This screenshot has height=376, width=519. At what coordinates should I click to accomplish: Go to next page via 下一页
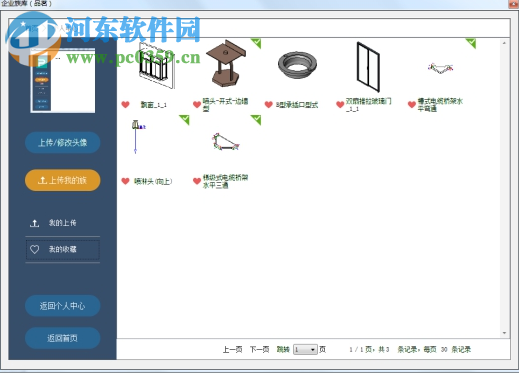(x=259, y=349)
